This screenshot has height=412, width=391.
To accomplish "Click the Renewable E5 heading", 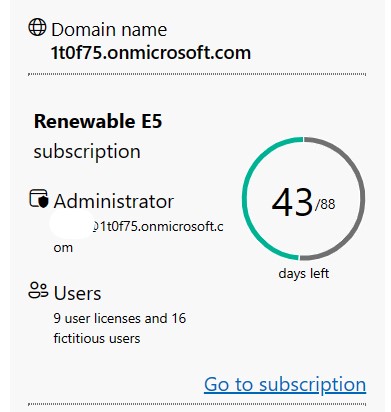I will (x=98, y=121).
